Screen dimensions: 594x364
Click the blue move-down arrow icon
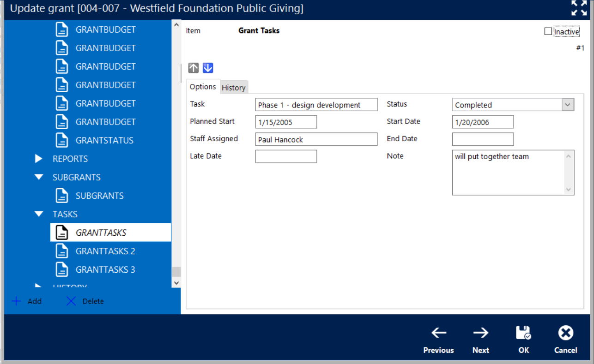click(208, 68)
